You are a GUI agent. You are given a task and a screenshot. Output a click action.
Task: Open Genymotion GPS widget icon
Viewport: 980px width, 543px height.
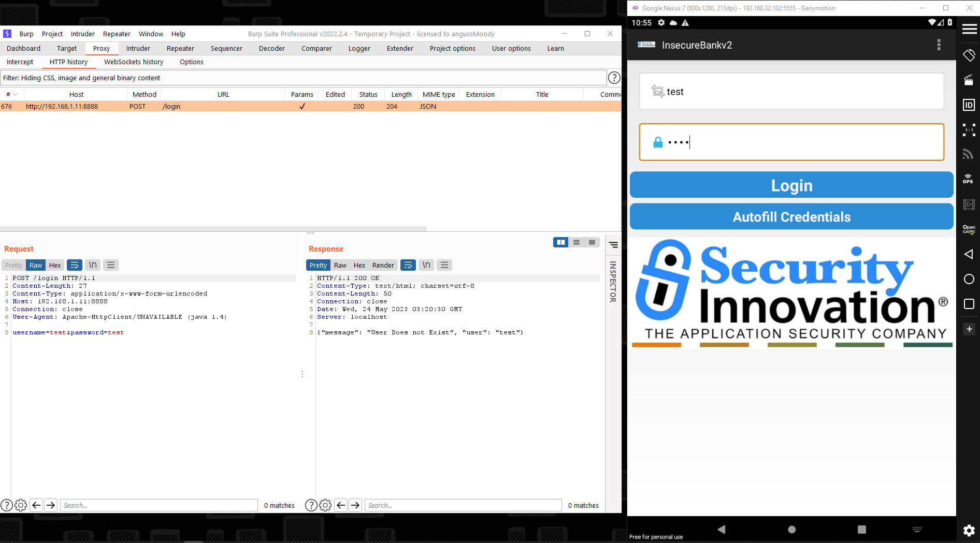(x=968, y=179)
